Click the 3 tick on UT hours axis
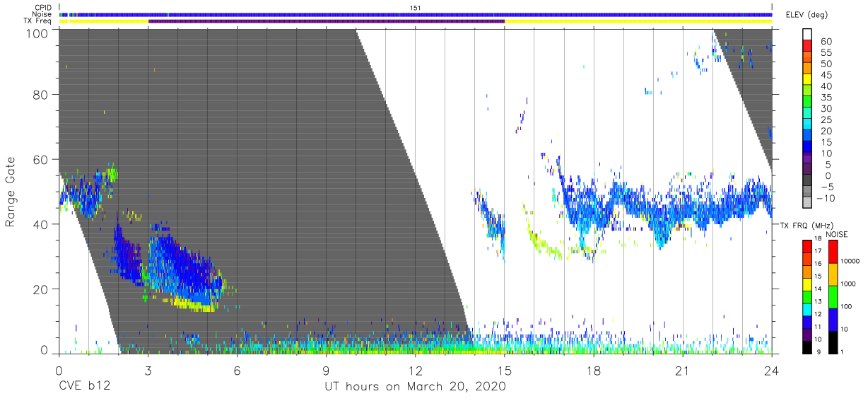868x401 pixels. [x=148, y=371]
